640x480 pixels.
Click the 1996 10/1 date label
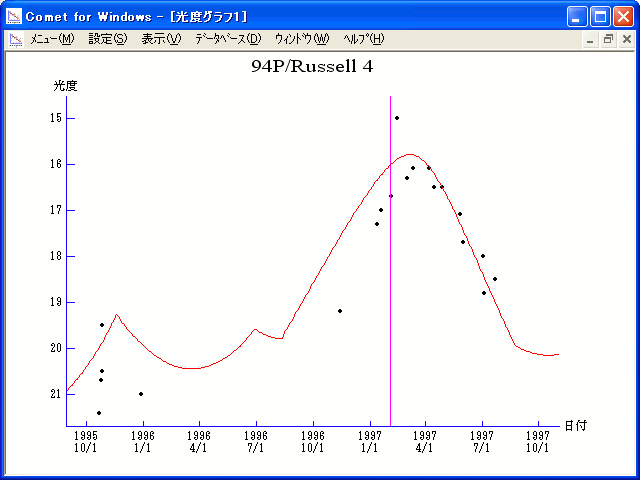pyautogui.click(x=313, y=442)
